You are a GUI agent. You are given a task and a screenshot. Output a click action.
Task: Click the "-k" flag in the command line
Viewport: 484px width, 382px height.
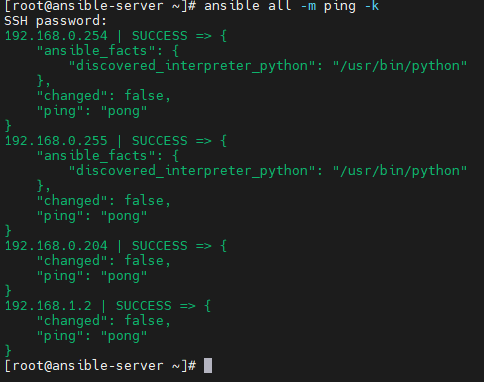(x=372, y=6)
